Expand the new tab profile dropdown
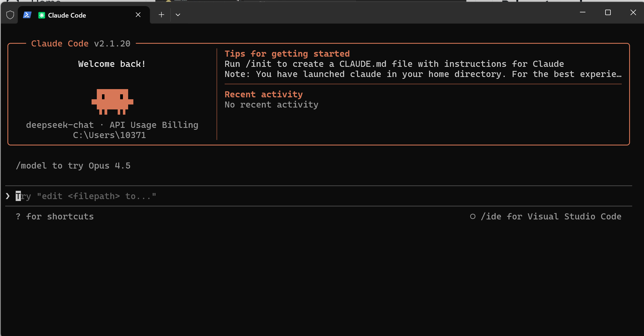Image resolution: width=644 pixels, height=336 pixels. coord(178,15)
